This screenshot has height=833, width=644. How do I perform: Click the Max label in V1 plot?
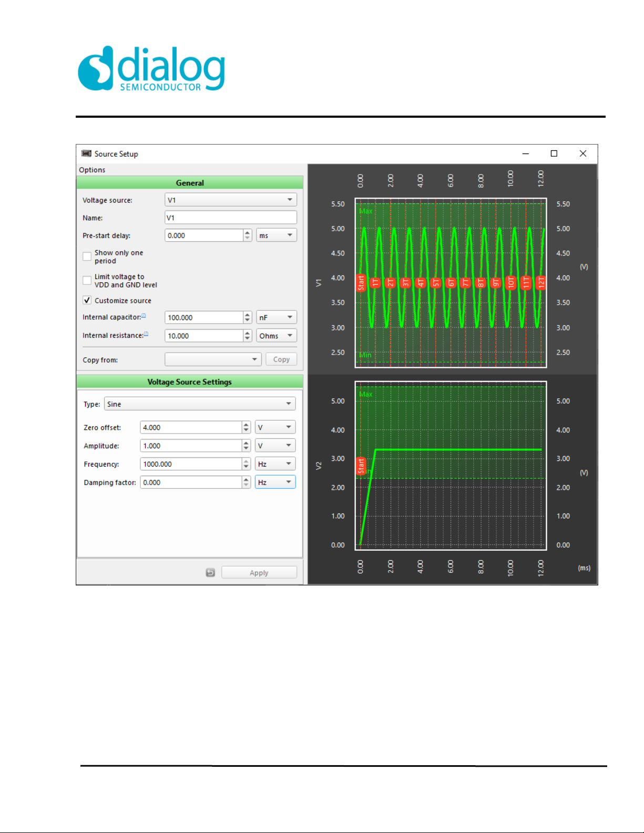(x=366, y=211)
